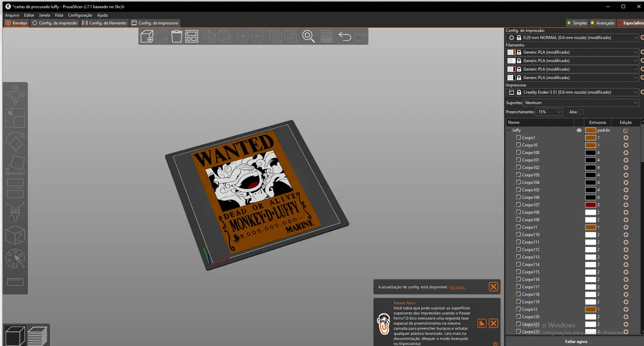Select the Scale tool in left toolbar

tap(15, 118)
